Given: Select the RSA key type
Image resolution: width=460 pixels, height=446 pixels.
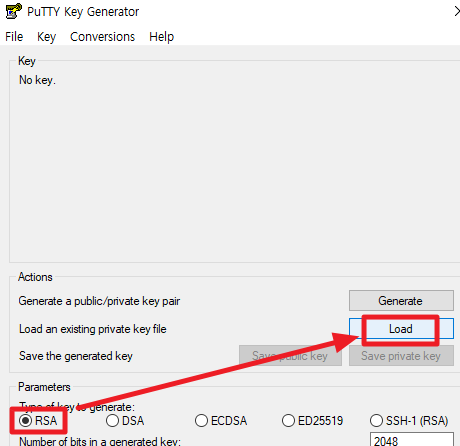Looking at the screenshot, I should click(x=38, y=421).
